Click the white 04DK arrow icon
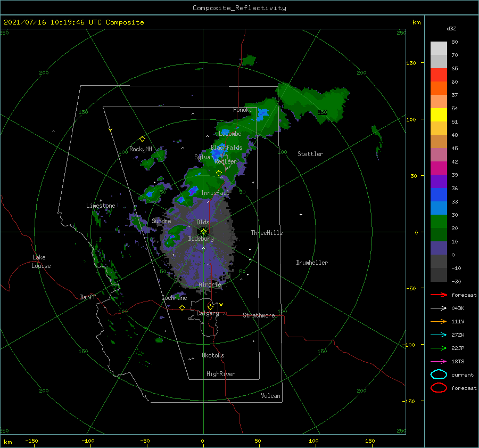 (439, 308)
